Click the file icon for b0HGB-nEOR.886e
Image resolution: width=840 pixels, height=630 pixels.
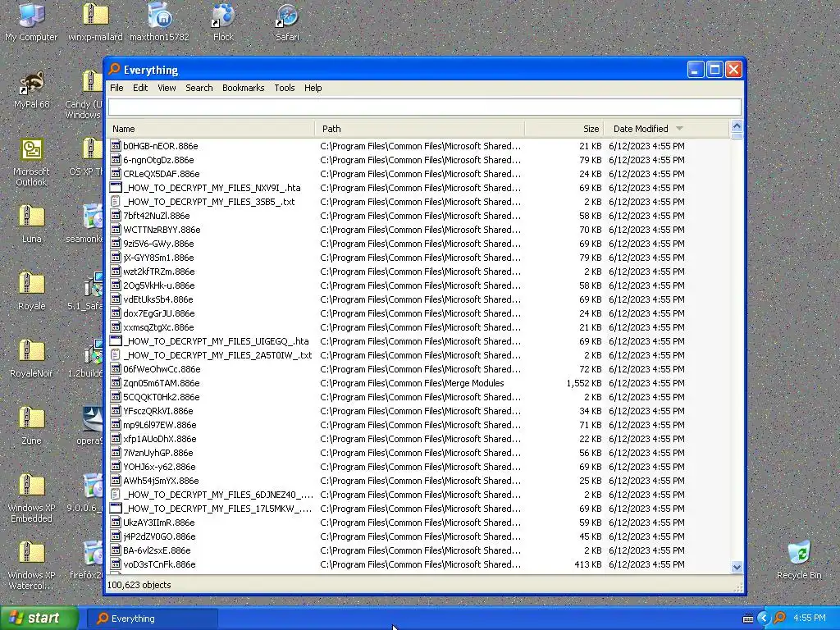(115, 146)
